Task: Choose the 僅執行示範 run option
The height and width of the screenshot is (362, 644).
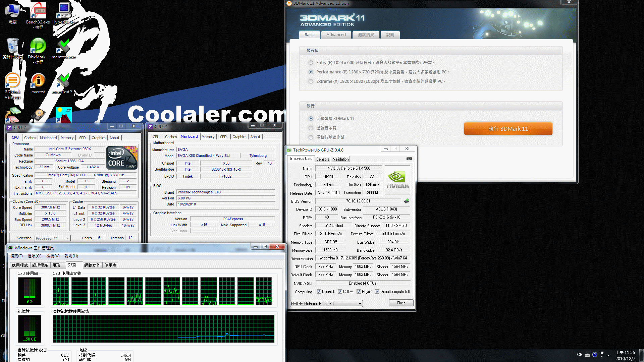Action: tap(311, 128)
